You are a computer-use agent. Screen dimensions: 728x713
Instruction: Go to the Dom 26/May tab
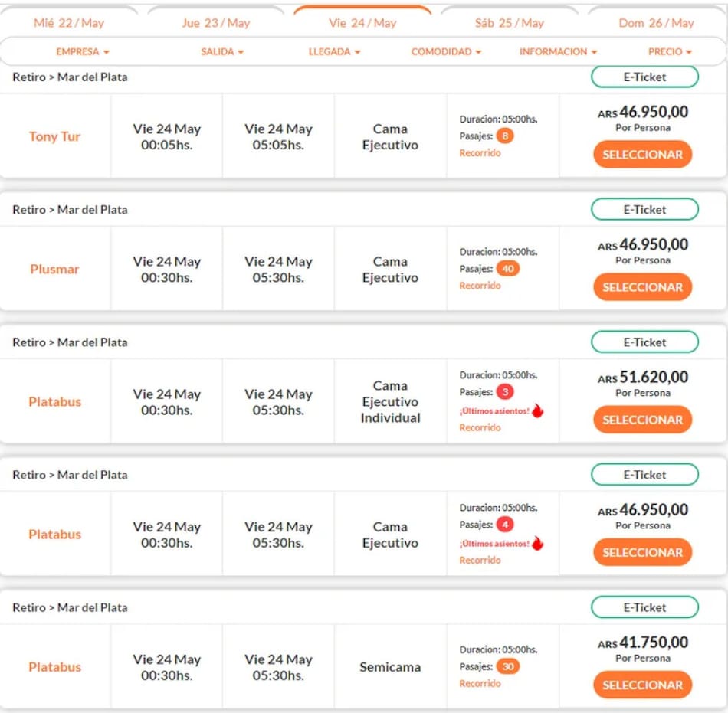pyautogui.click(x=656, y=23)
